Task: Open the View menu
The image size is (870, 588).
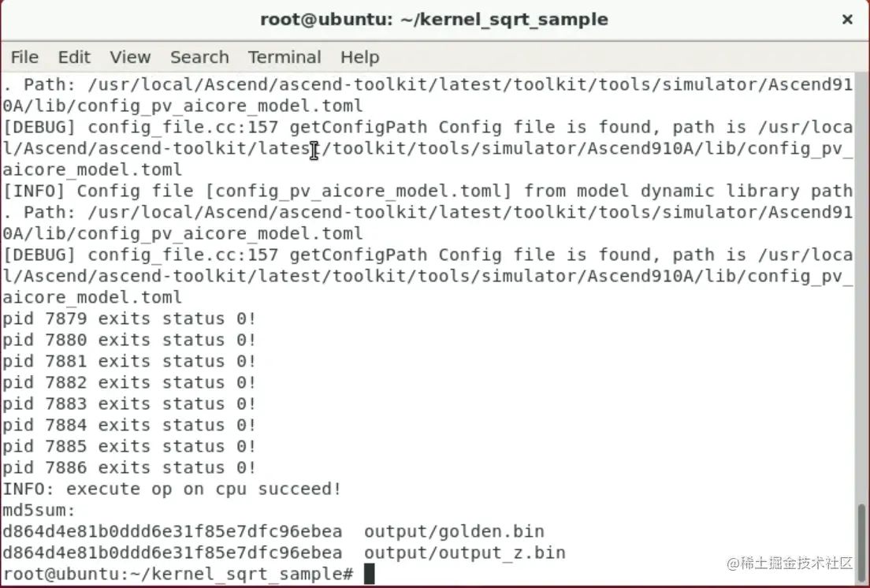Action: coord(130,57)
